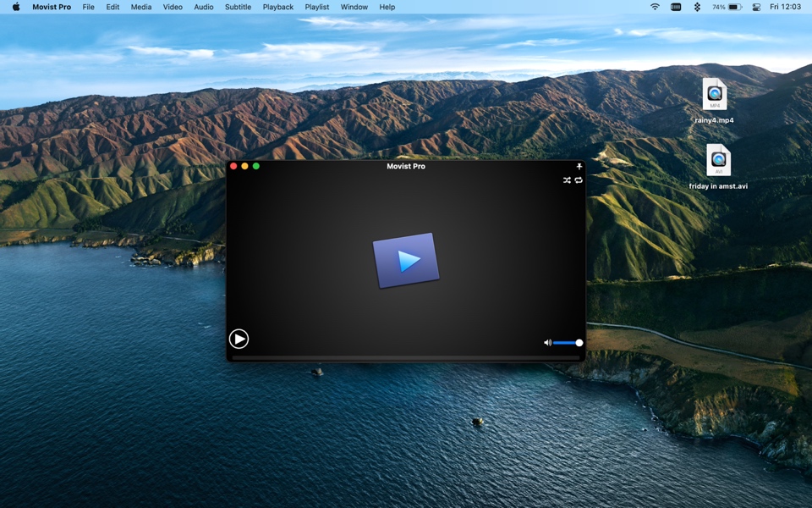Viewport: 812px width, 508px height.
Task: Toggle shuffle playback in Movist Pro
Action: 566,180
